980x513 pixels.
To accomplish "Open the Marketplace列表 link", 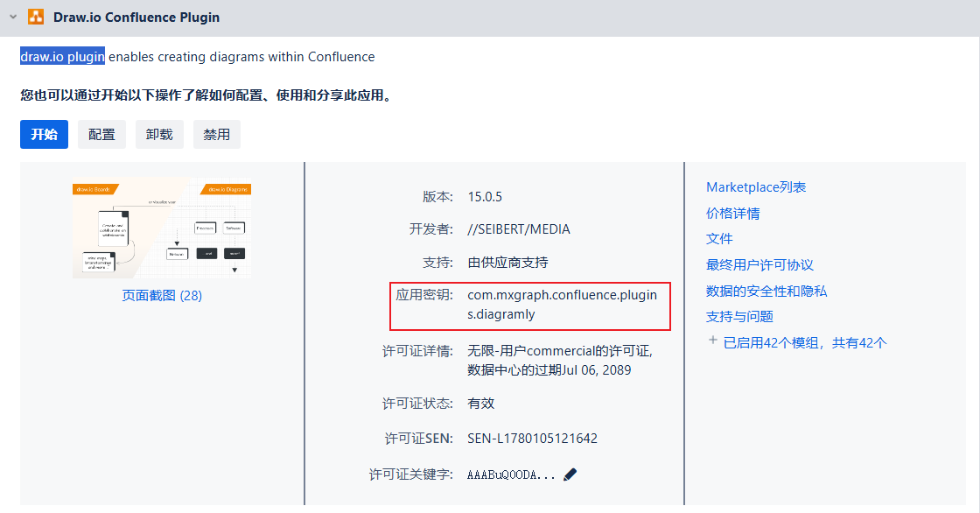I will pos(756,187).
